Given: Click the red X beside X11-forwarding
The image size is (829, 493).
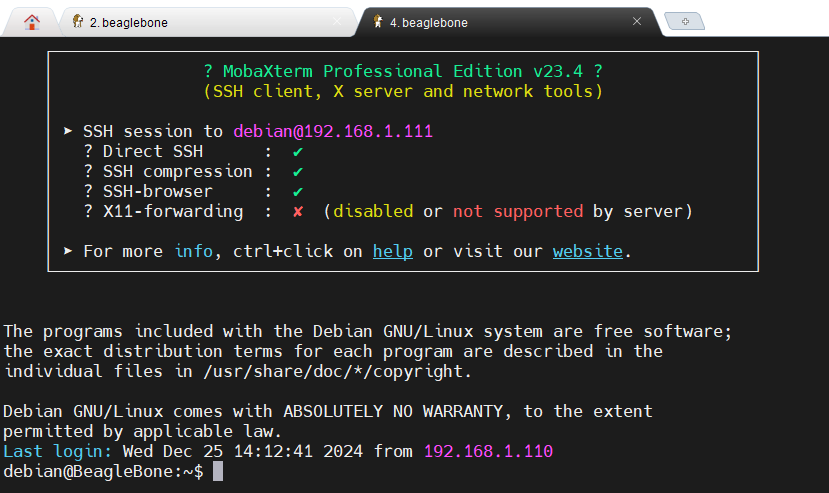Looking at the screenshot, I should point(298,211).
